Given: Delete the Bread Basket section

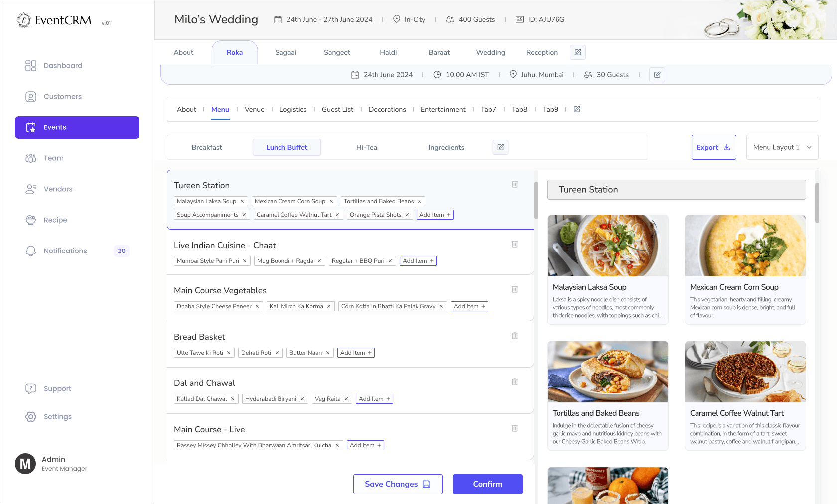Looking at the screenshot, I should point(515,336).
